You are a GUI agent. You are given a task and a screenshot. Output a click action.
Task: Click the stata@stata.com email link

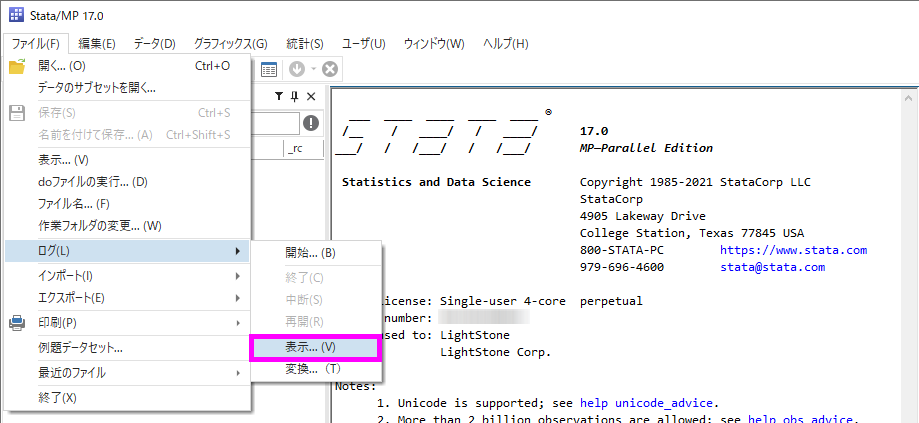[772, 267]
